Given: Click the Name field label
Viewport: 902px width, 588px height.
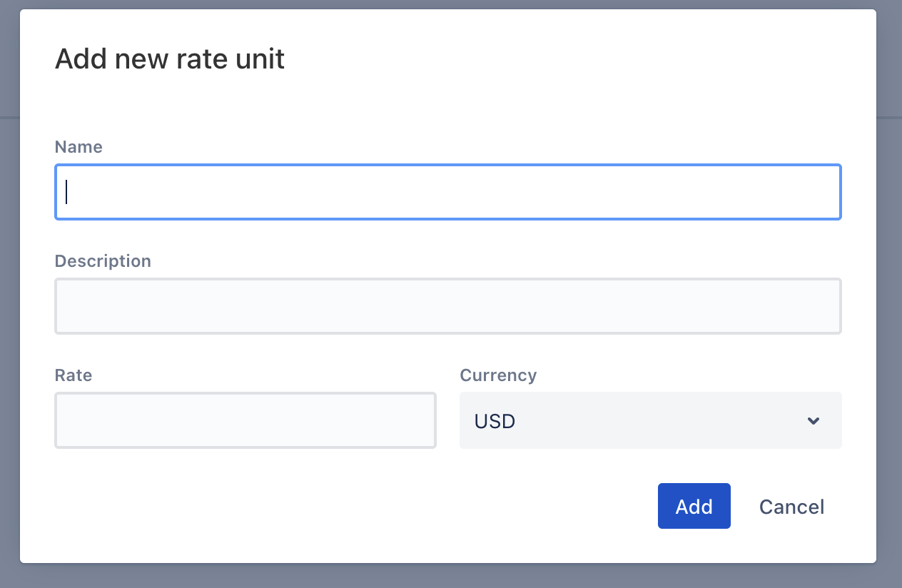Looking at the screenshot, I should coord(78,147).
